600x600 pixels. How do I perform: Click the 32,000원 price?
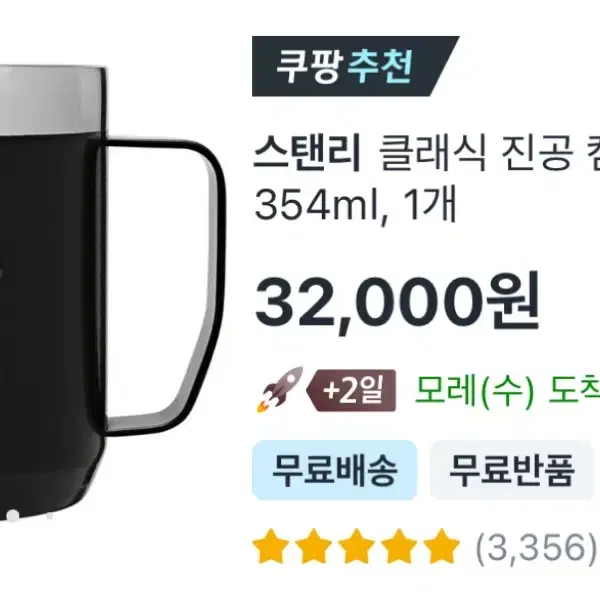tap(398, 300)
